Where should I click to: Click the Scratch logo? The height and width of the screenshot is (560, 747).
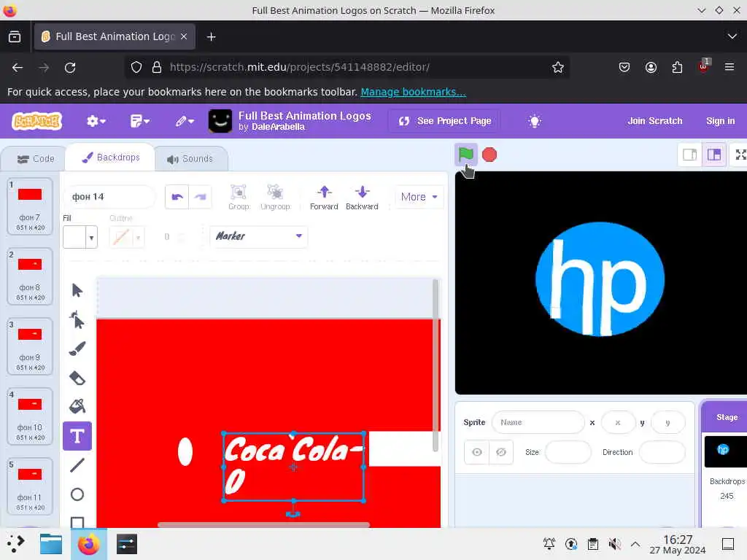[37, 121]
